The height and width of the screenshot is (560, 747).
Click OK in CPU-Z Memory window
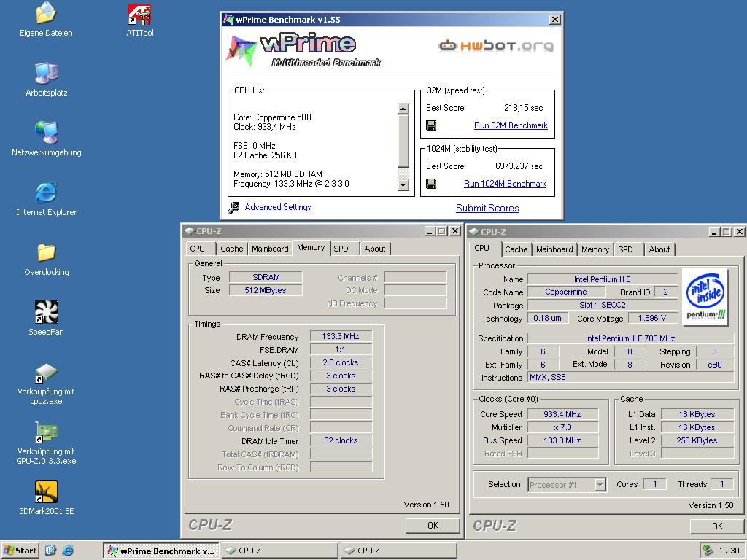point(433,525)
